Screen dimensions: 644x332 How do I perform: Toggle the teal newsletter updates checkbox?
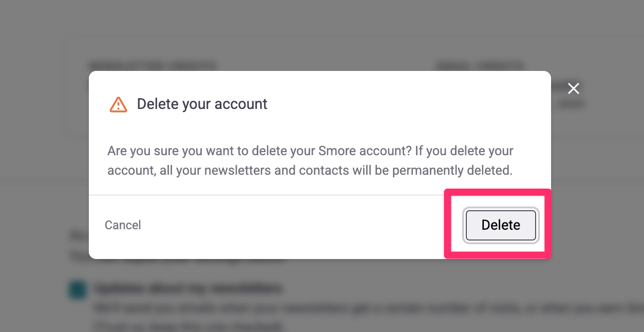point(77,290)
